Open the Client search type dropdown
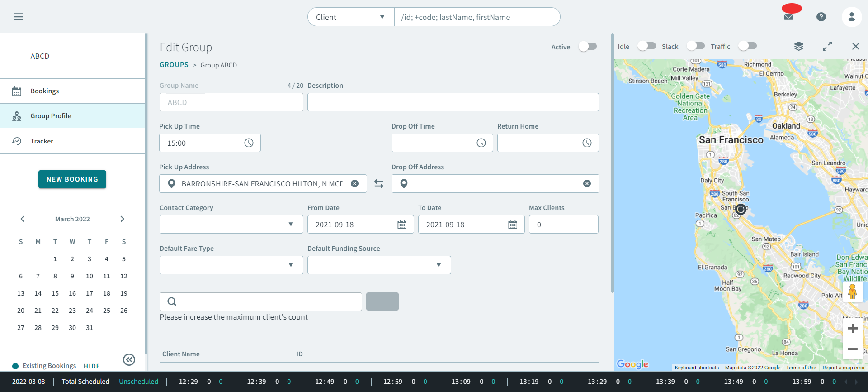 click(351, 17)
